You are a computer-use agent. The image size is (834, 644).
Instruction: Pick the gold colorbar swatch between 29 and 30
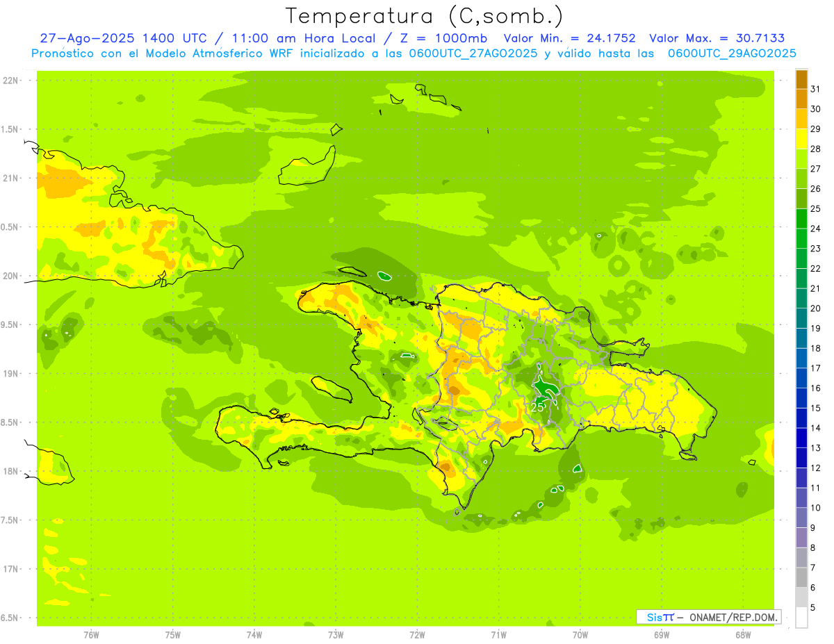click(801, 119)
